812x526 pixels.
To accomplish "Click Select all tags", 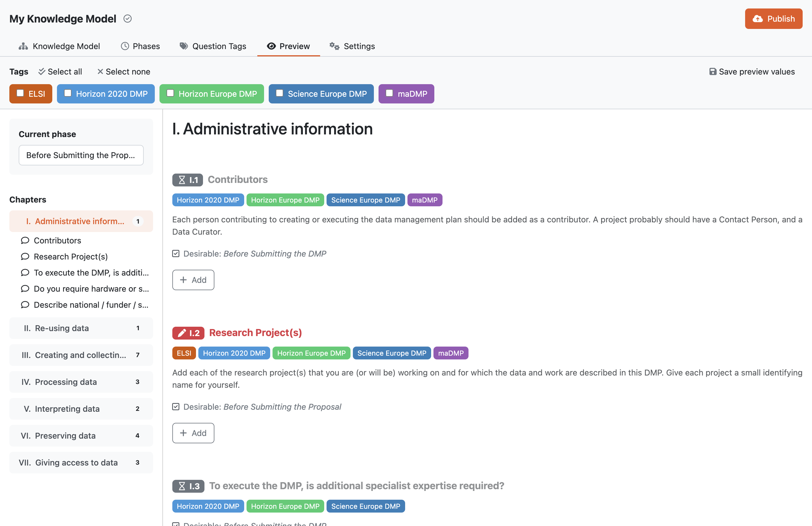I will pos(60,72).
